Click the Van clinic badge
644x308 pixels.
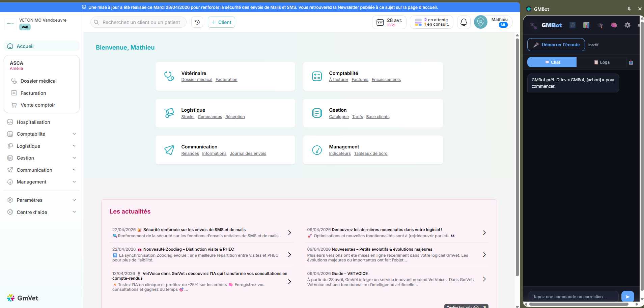click(x=25, y=27)
